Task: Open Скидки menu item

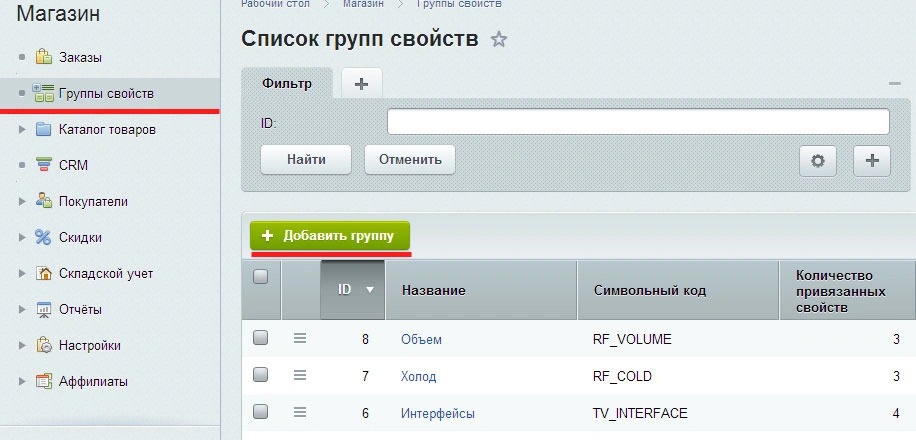Action: 80,237
